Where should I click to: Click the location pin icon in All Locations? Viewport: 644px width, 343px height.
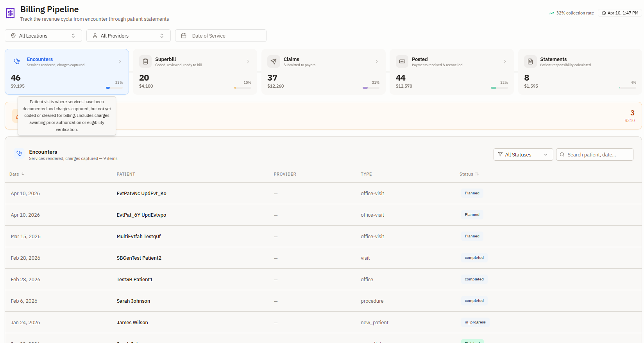point(13,36)
